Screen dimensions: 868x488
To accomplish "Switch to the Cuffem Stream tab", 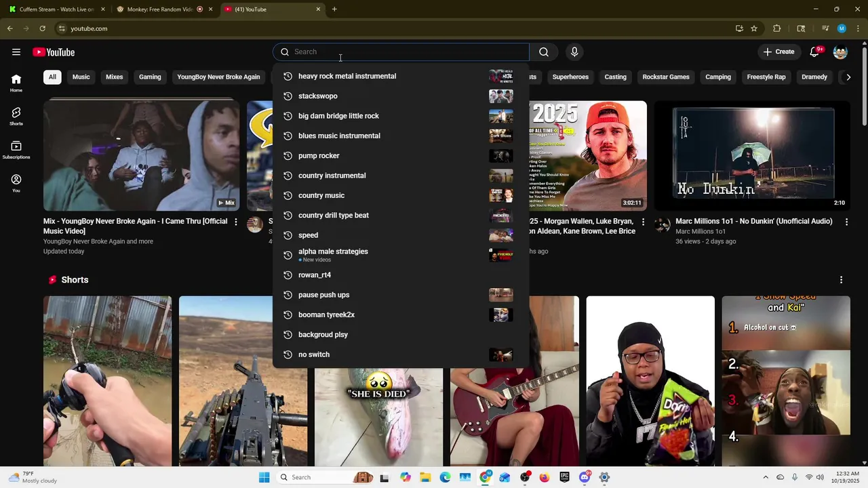I will pyautogui.click(x=56, y=9).
